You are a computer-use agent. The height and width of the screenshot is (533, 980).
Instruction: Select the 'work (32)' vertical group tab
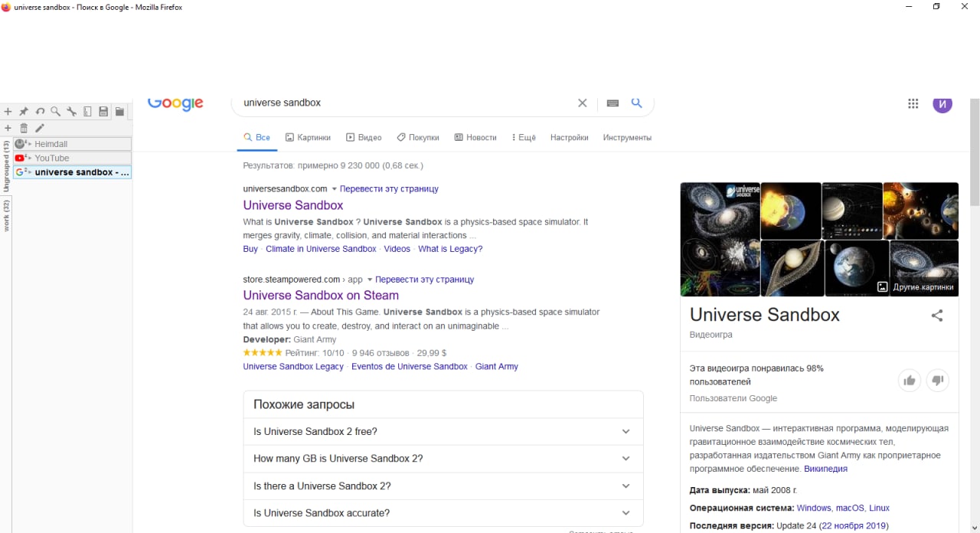[x=6, y=216]
